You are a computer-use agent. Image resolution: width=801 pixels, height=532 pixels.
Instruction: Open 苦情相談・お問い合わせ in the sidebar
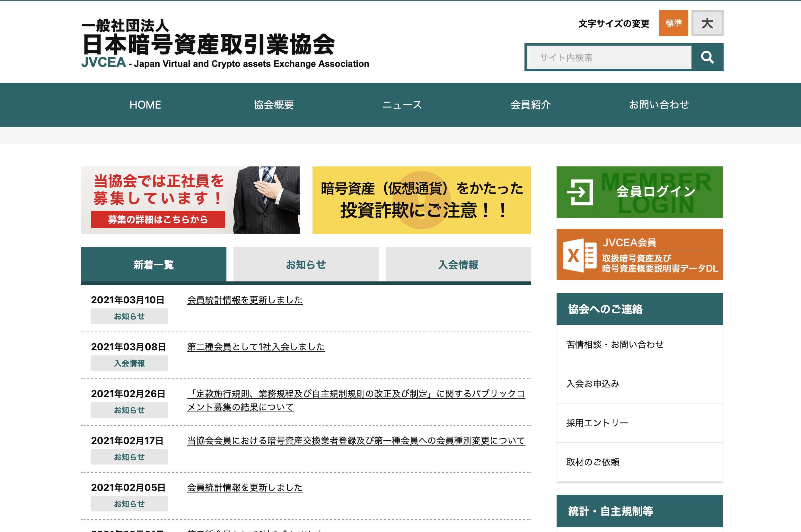639,345
